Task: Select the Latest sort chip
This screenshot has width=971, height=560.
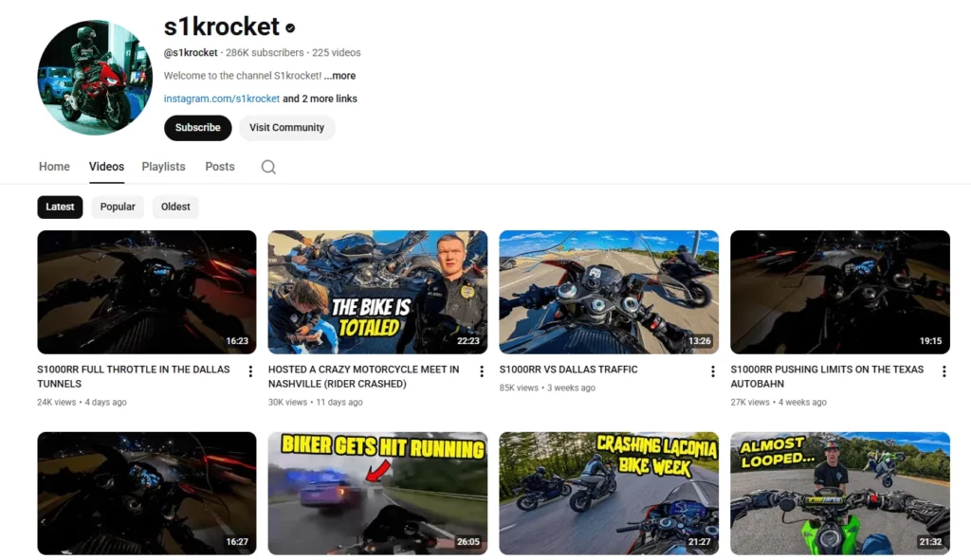Action: pos(60,207)
